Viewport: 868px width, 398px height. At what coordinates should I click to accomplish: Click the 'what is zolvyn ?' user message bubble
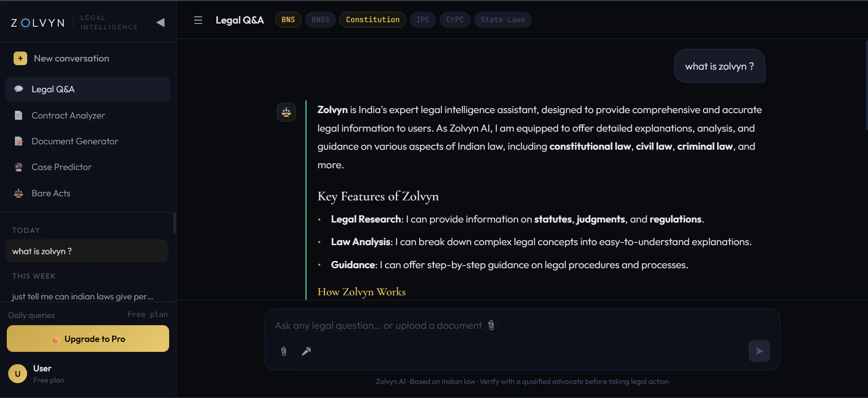click(720, 66)
